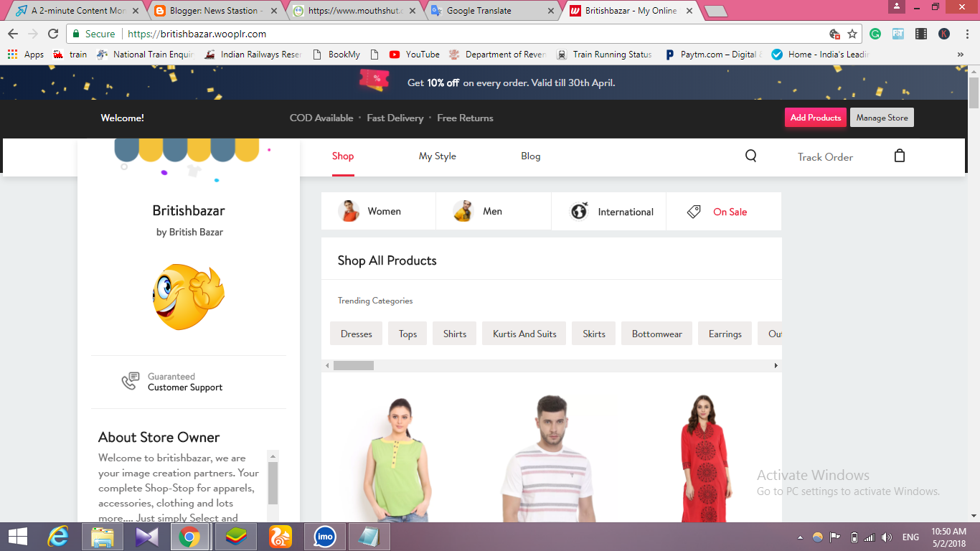
Task: Click the Women category link
Action: [x=384, y=212]
